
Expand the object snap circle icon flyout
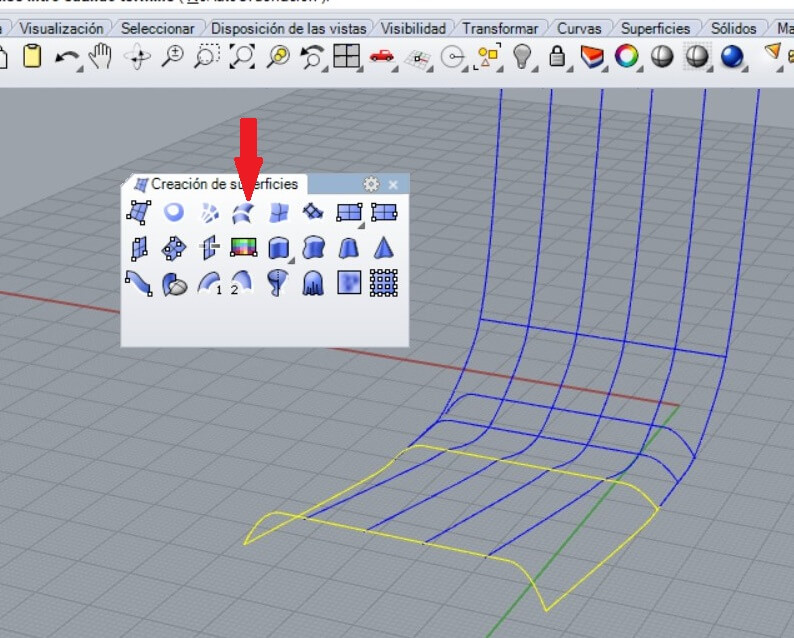[464, 69]
